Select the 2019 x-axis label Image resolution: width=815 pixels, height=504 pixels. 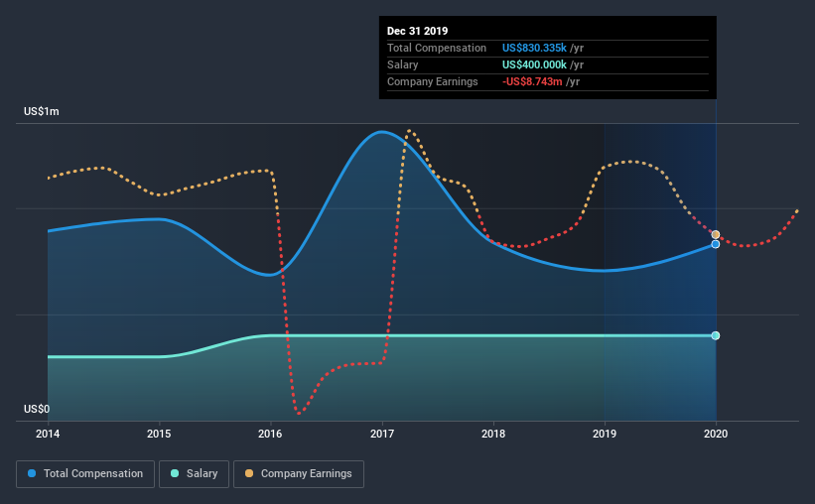[605, 434]
